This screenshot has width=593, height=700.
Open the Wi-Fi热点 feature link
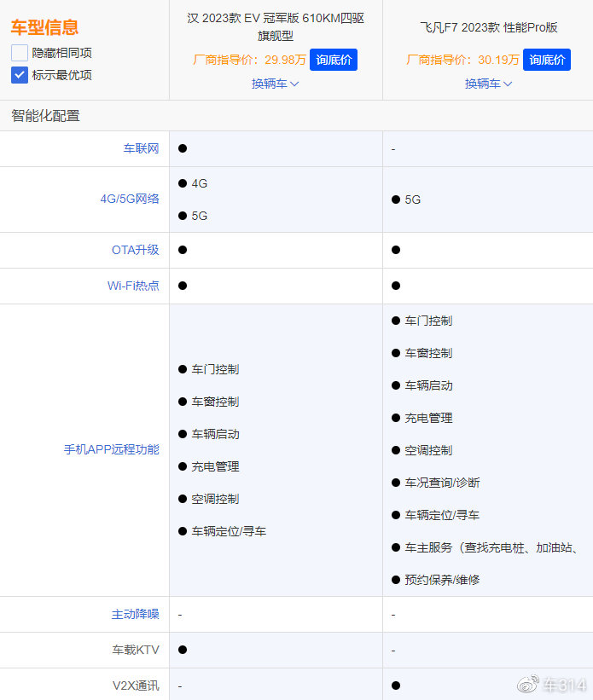pyautogui.click(x=133, y=286)
